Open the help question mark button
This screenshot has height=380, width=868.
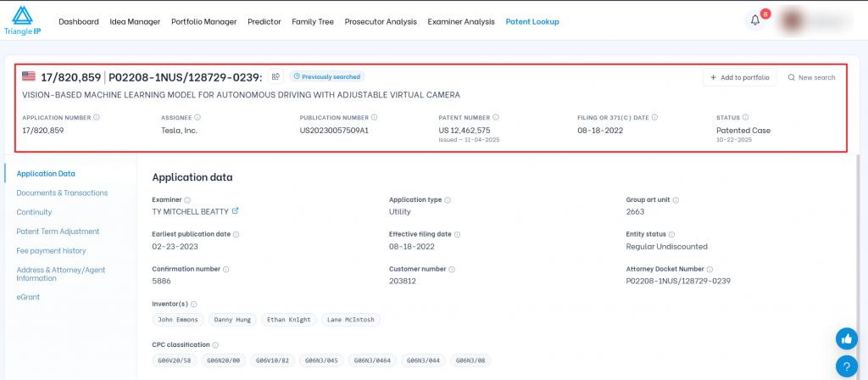point(846,366)
